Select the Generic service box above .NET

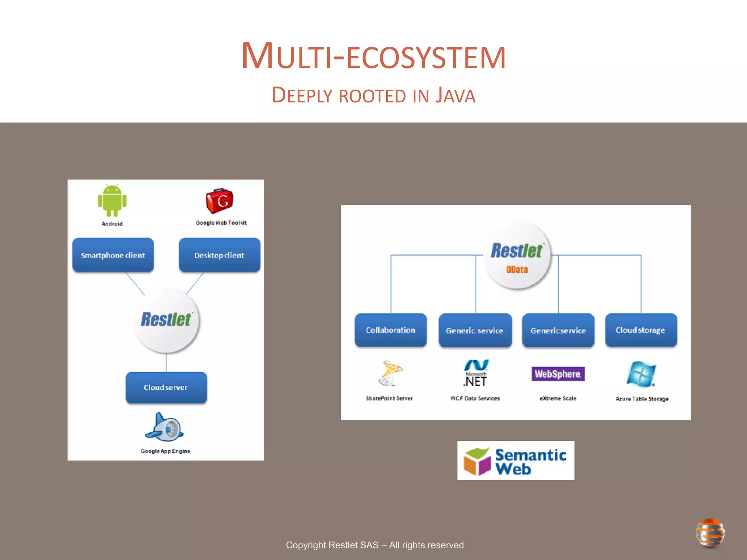[475, 330]
